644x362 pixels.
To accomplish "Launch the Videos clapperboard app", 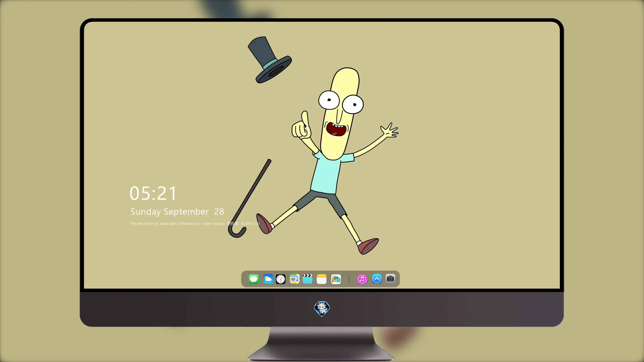I will pyautogui.click(x=308, y=279).
